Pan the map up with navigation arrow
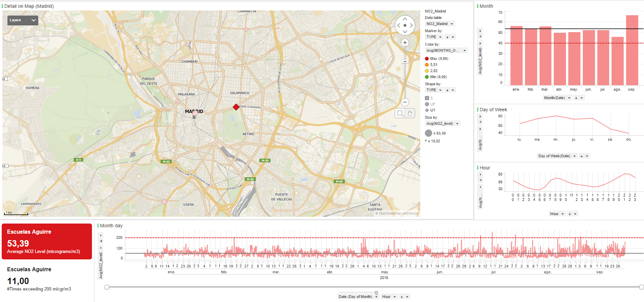This screenshot has height=302, width=644. (x=405, y=19)
